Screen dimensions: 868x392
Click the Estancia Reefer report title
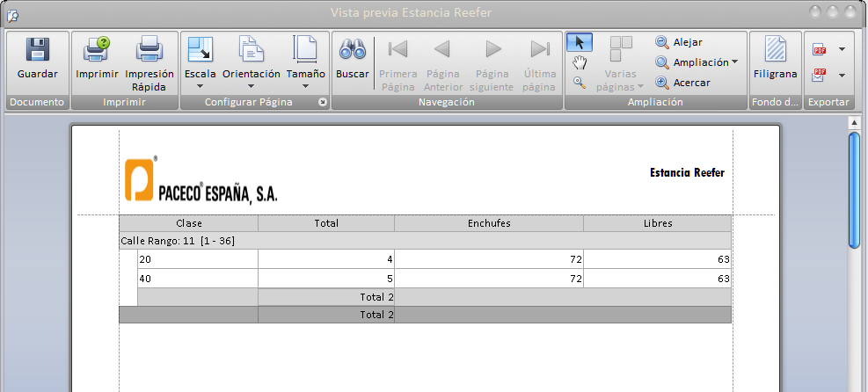point(687,173)
